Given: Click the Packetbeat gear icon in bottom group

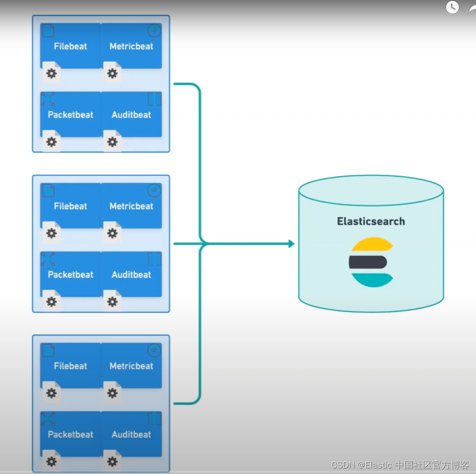Looking at the screenshot, I should (x=51, y=461).
